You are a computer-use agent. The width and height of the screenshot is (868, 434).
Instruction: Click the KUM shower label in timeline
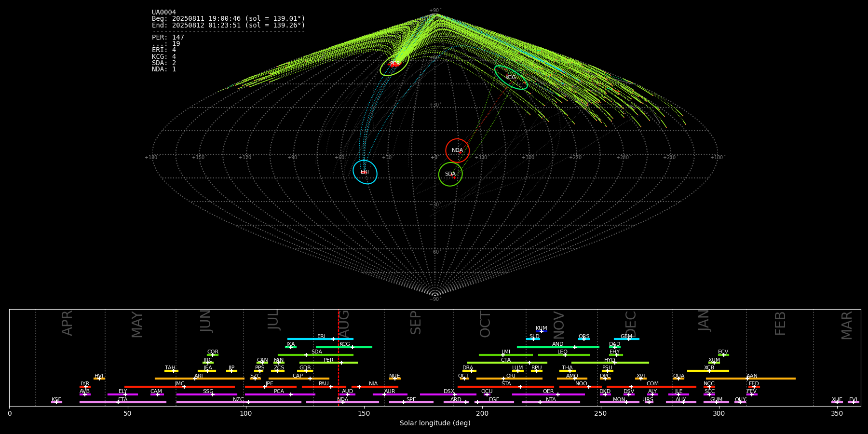pos(542,328)
